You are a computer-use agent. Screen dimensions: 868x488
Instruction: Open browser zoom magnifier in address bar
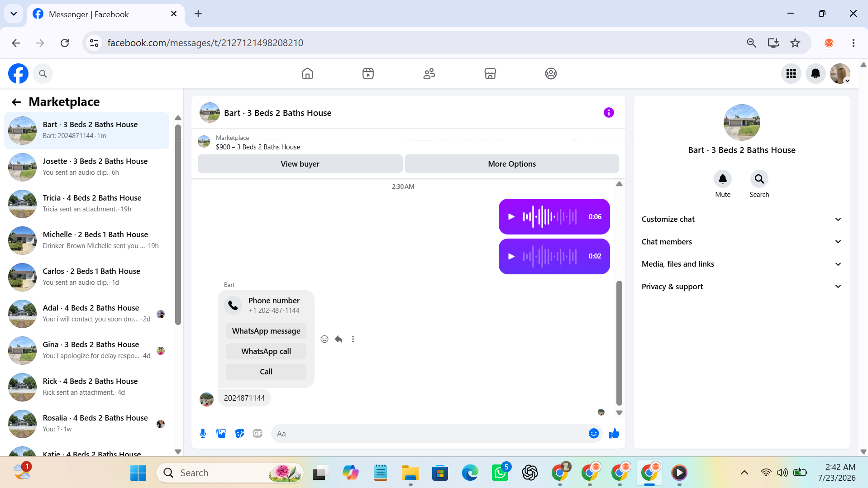click(751, 43)
